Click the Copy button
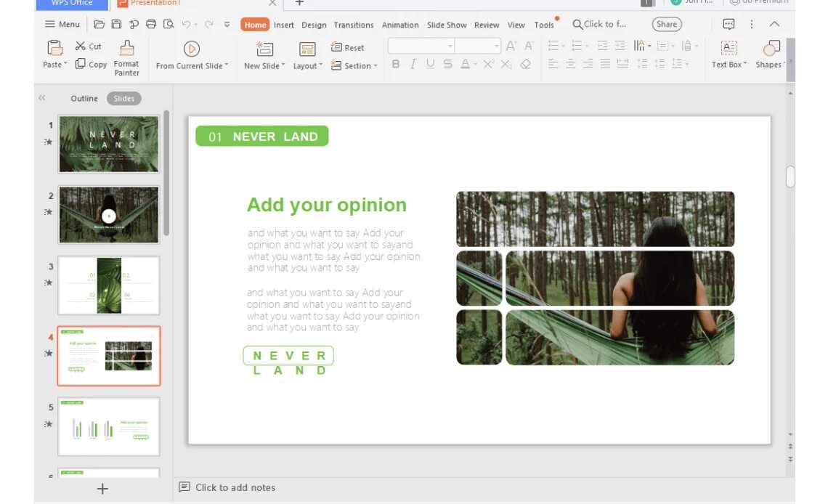This screenshot has width=828, height=504. pyautogui.click(x=91, y=64)
